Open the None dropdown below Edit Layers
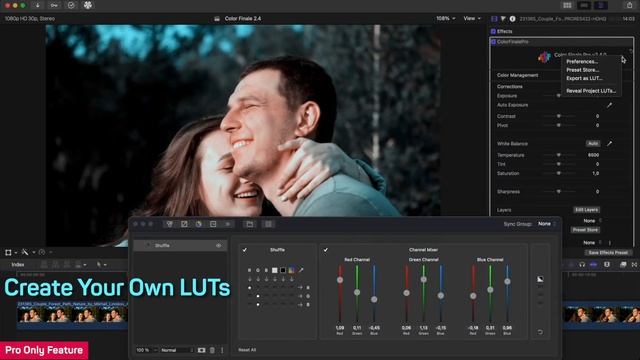Viewport: 640px width, 360px height. coord(592,220)
